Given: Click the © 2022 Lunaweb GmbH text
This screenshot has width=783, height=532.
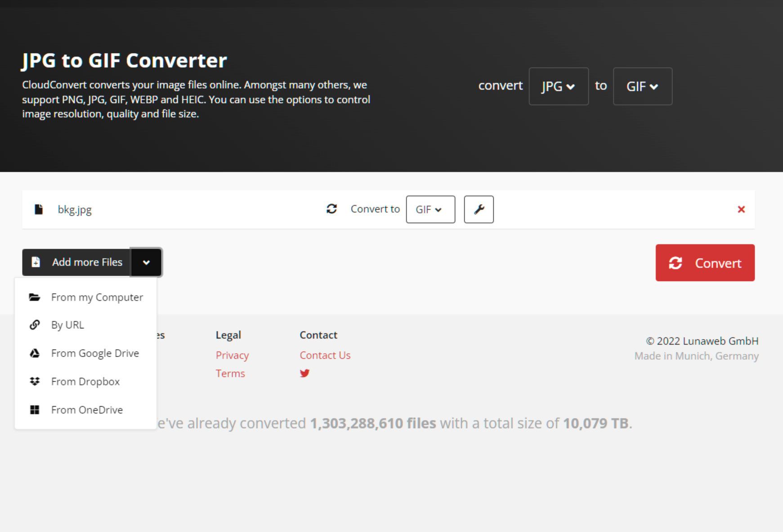Looking at the screenshot, I should [x=702, y=341].
